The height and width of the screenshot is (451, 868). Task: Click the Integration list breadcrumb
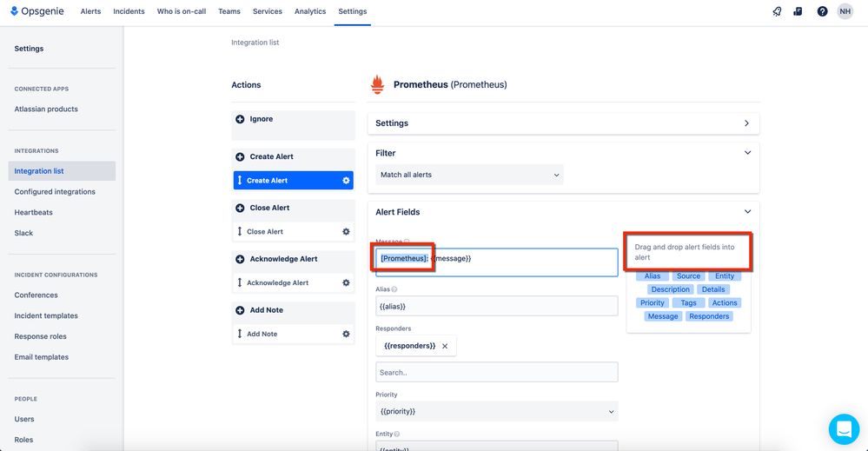(x=255, y=43)
